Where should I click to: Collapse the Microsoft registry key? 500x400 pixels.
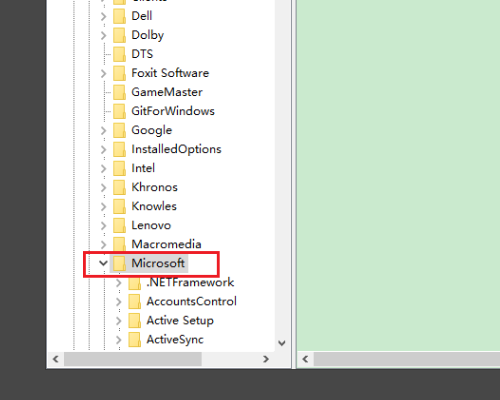[103, 263]
